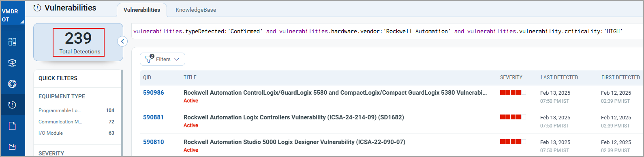The width and height of the screenshot is (644, 157).
Task: Open the assets cube icon in sidebar
Action: [x=12, y=63]
